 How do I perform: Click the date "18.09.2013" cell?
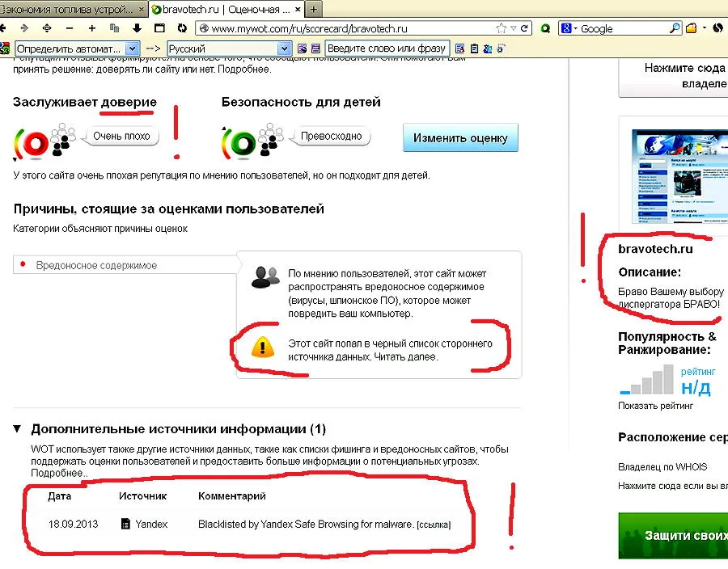pos(73,524)
